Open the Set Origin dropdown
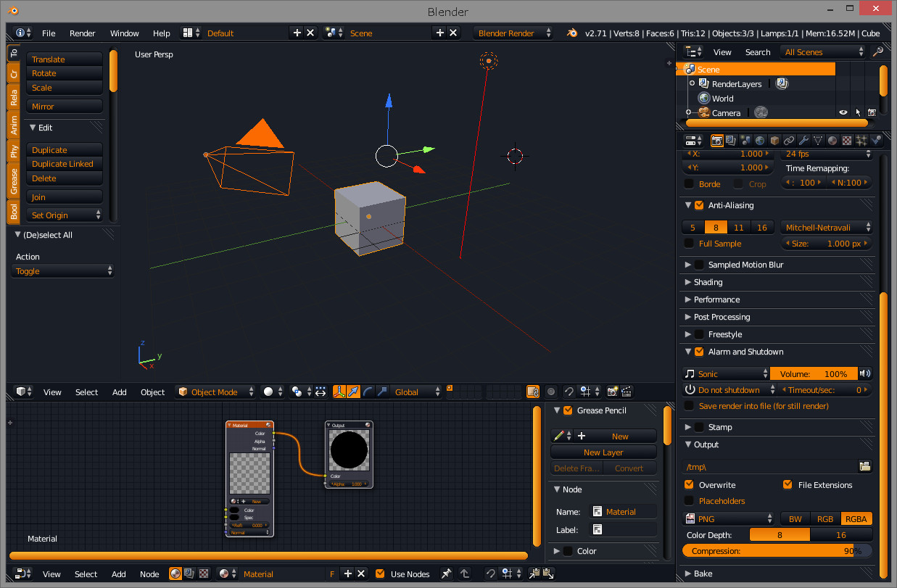 click(65, 215)
